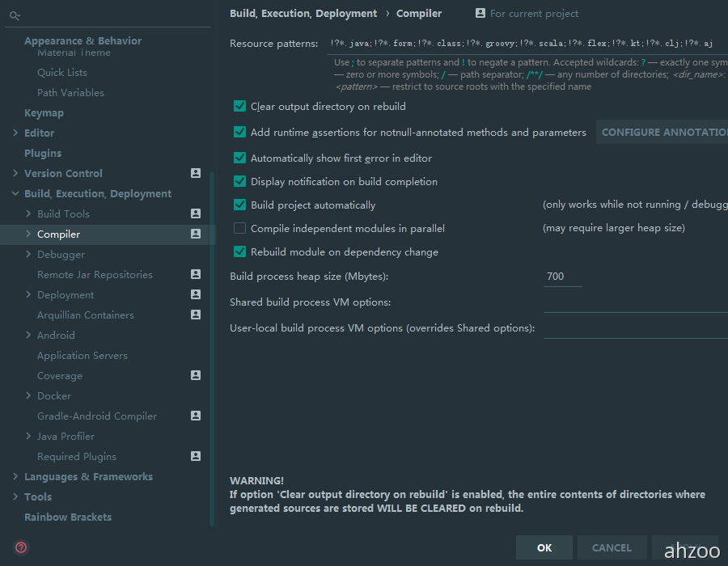Viewport: 728px width, 566px height.
Task: Enable Compile independent modules in parallel
Action: [x=239, y=228]
